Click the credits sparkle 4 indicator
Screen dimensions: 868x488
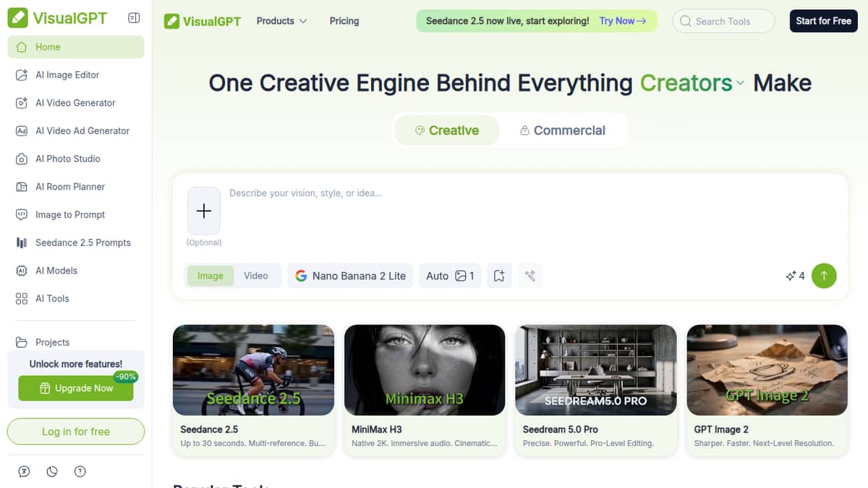coord(795,276)
